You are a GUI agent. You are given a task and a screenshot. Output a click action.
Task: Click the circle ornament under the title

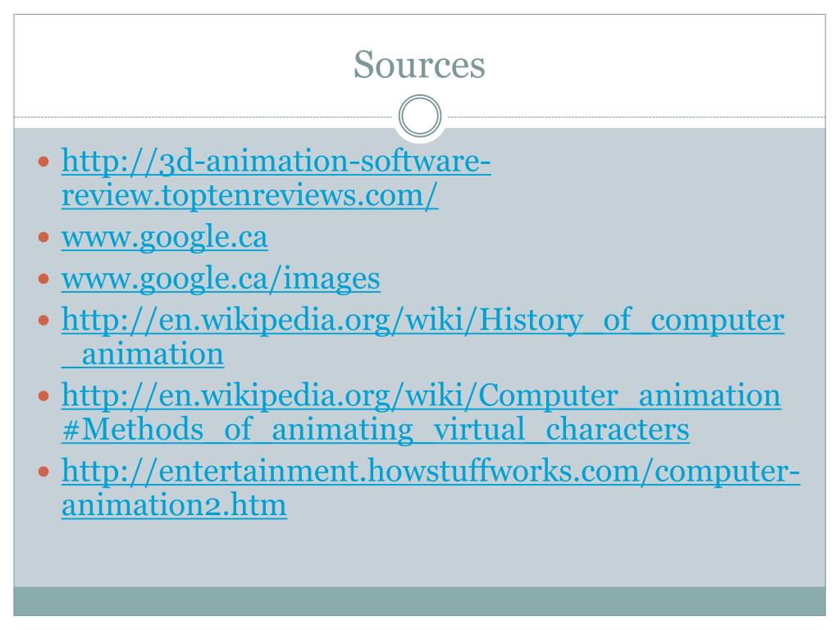[420, 116]
